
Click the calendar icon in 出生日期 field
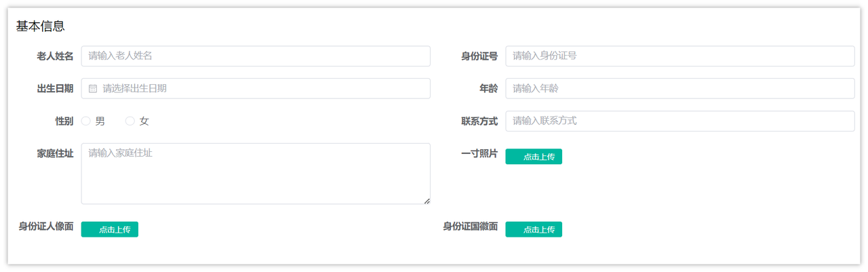click(x=94, y=89)
